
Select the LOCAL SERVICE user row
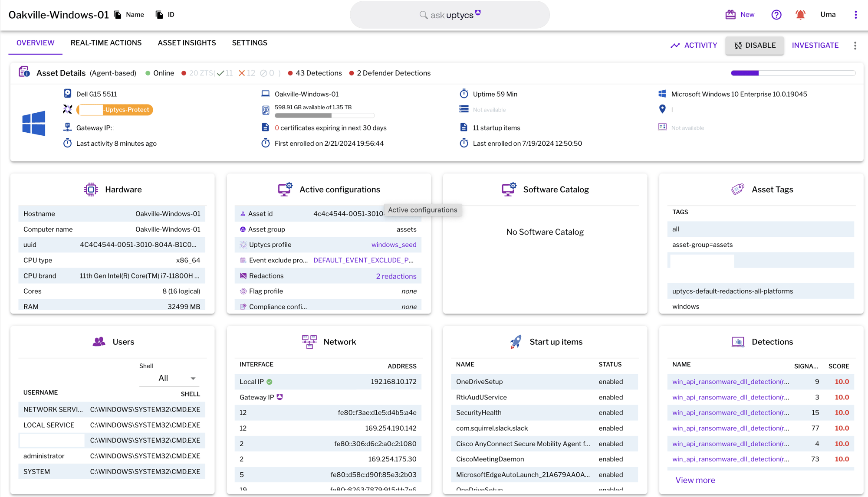pos(112,425)
